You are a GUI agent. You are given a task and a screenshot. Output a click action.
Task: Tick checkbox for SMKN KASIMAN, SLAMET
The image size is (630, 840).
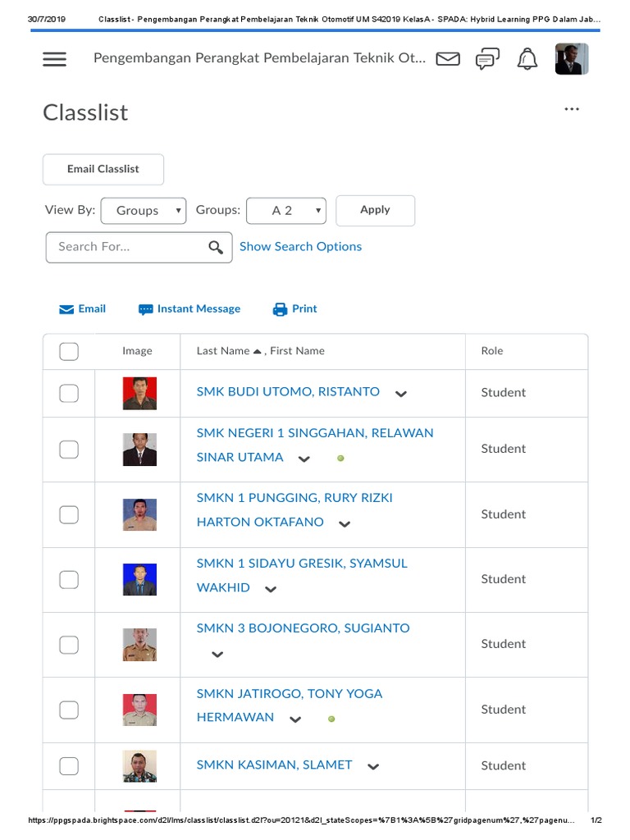69,766
